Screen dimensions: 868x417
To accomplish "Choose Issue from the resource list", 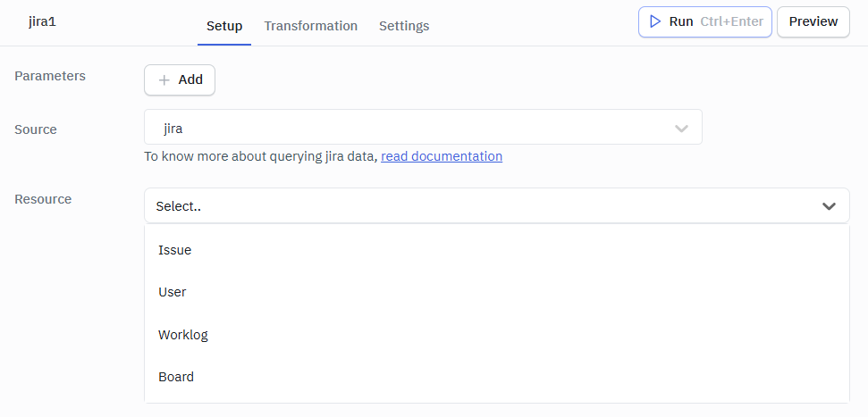I will [496, 250].
